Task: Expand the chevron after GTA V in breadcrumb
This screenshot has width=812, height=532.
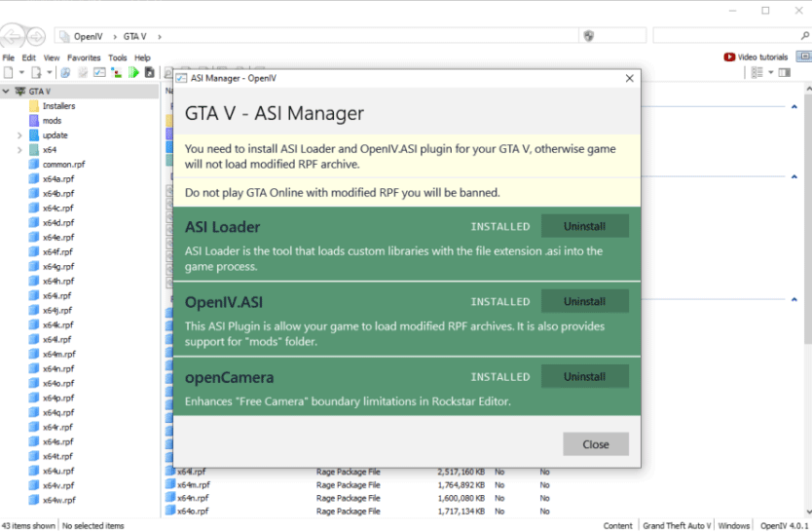Action: click(160, 37)
